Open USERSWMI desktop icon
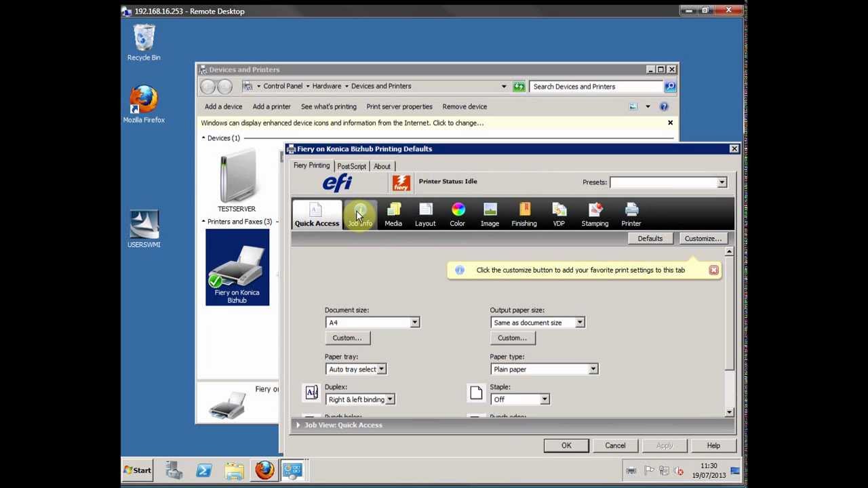This screenshot has width=868, height=488. [144, 229]
